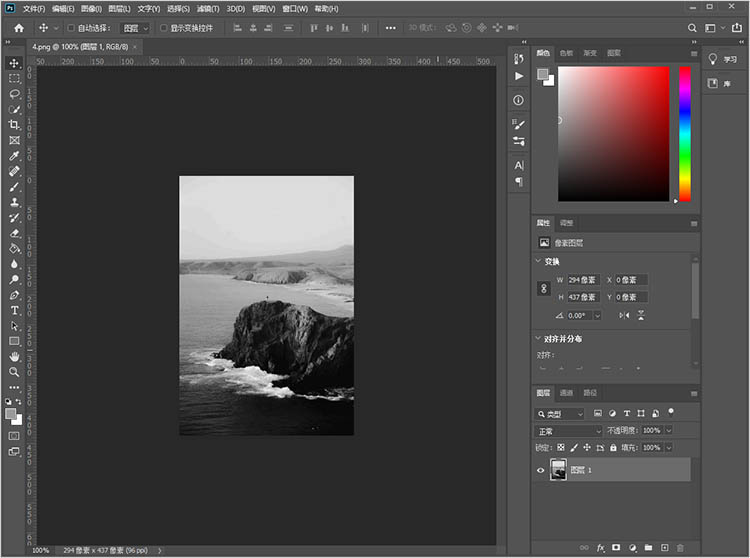
Task: Click the 学习 panel button
Action: pyautogui.click(x=724, y=59)
